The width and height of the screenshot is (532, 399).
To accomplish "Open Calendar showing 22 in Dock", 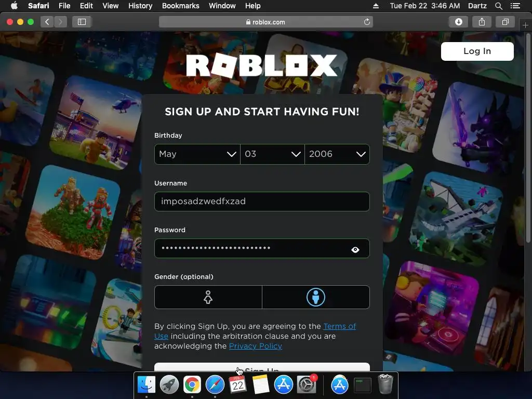I will 237,385.
